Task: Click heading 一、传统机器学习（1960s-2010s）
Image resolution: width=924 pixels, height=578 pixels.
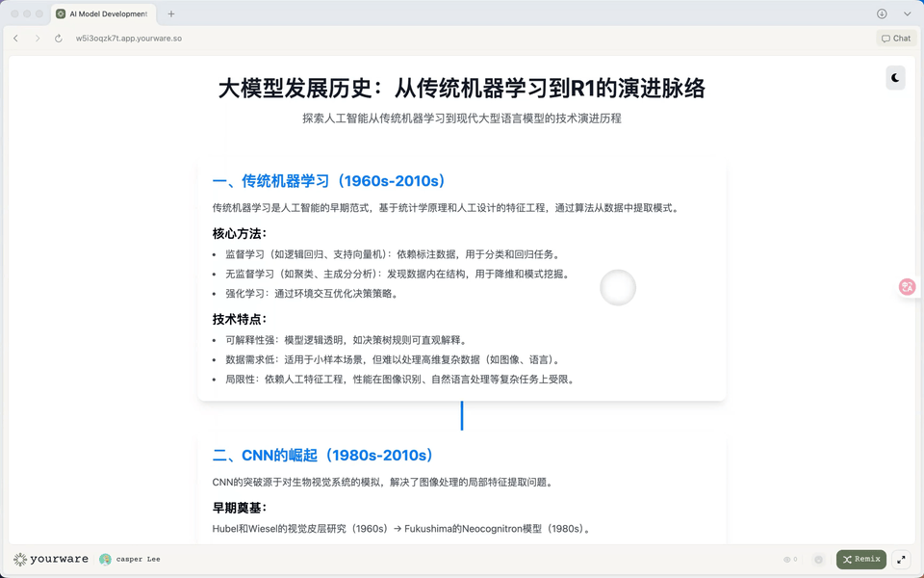Action: pos(329,180)
